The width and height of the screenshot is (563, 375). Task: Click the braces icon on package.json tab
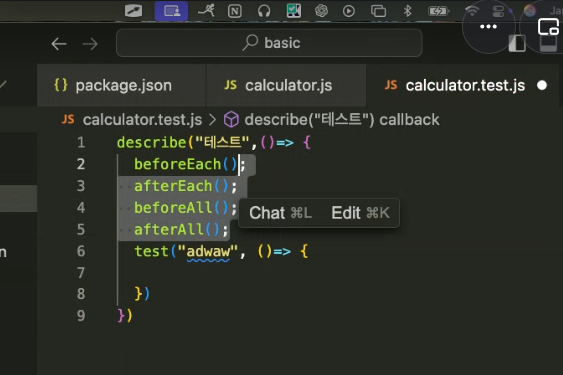click(61, 85)
